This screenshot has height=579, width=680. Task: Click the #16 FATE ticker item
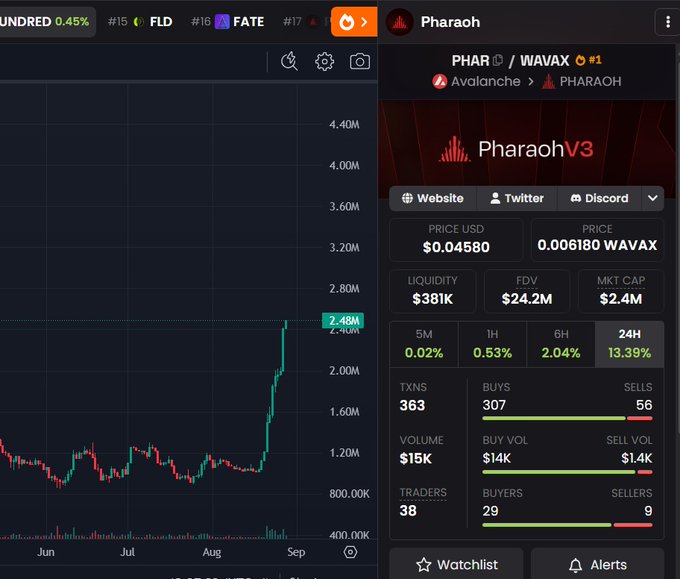(x=228, y=22)
